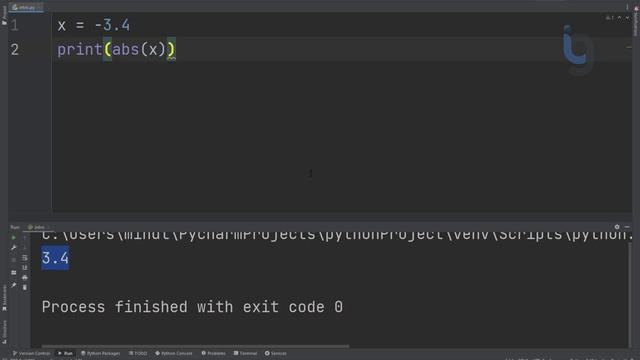Open the Services tool window
The height and width of the screenshot is (360, 640).
[x=276, y=353]
